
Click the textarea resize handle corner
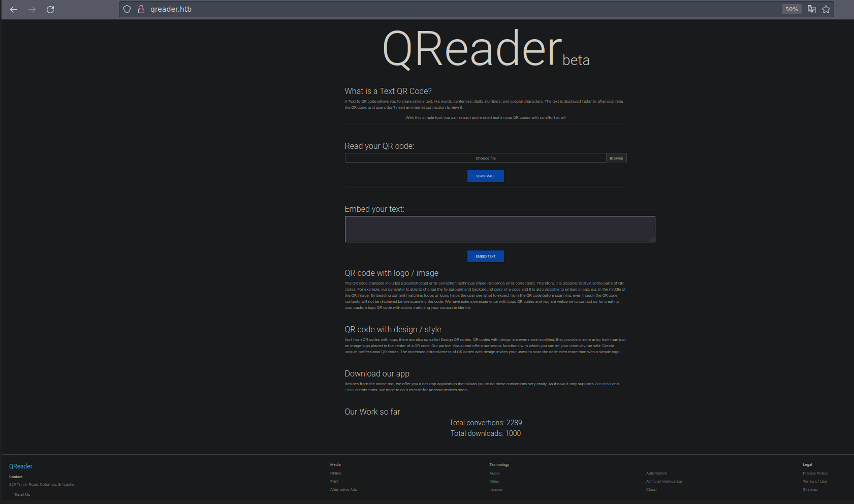click(652, 239)
